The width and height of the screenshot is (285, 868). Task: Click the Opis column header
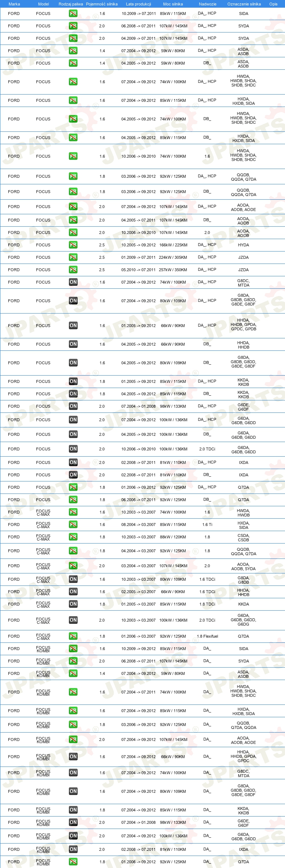(x=273, y=4)
